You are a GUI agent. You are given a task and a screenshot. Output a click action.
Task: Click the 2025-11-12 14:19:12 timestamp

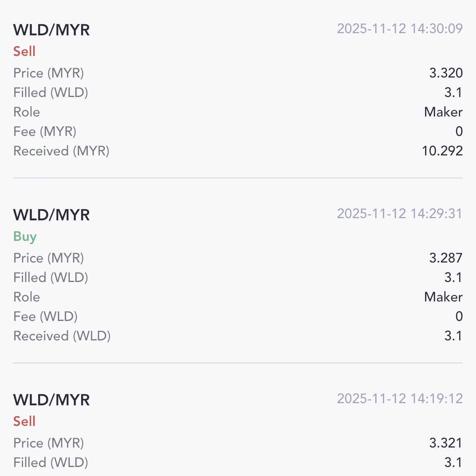click(400, 399)
